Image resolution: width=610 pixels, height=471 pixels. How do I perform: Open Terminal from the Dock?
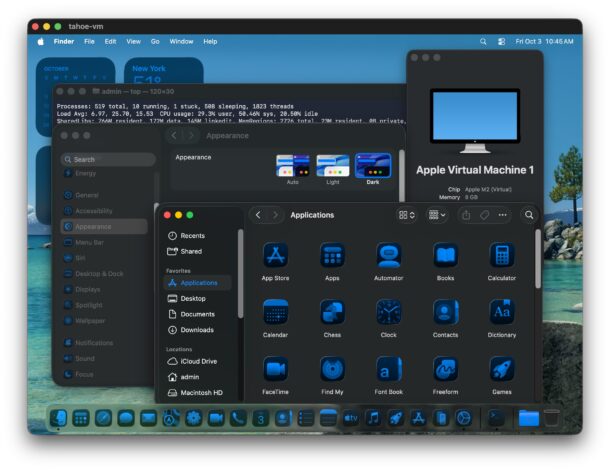496,418
